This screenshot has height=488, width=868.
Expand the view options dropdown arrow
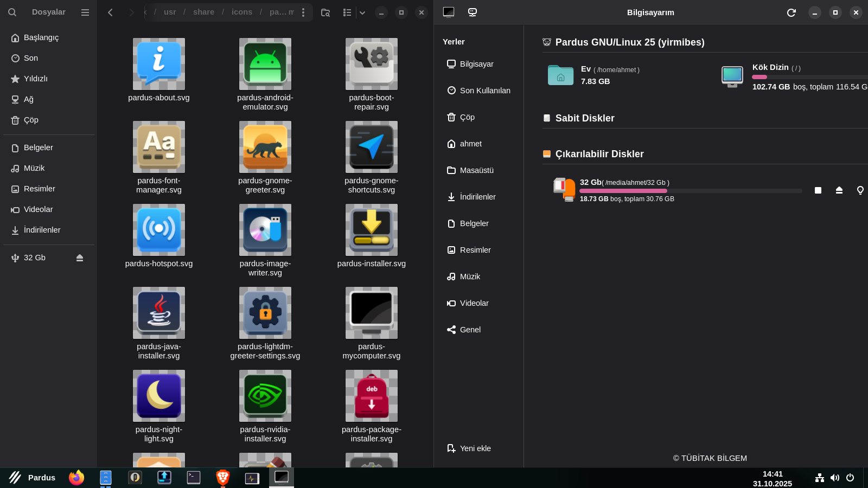tap(362, 12)
